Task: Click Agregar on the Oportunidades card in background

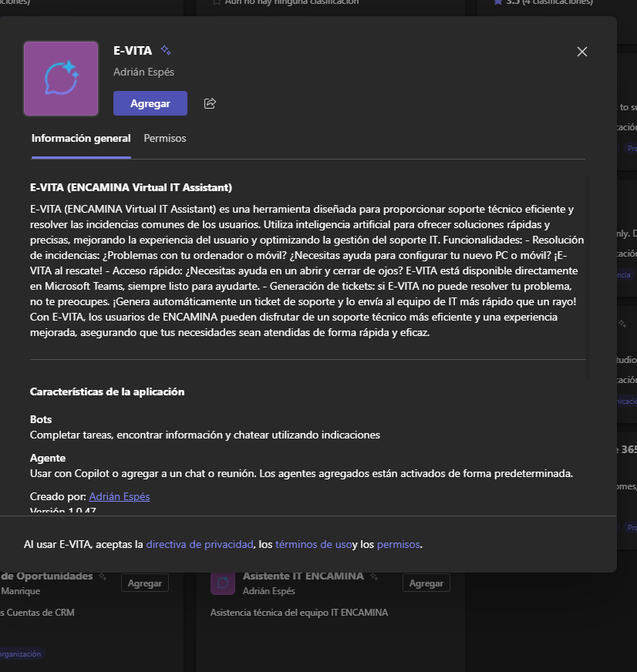Action: pos(144,583)
